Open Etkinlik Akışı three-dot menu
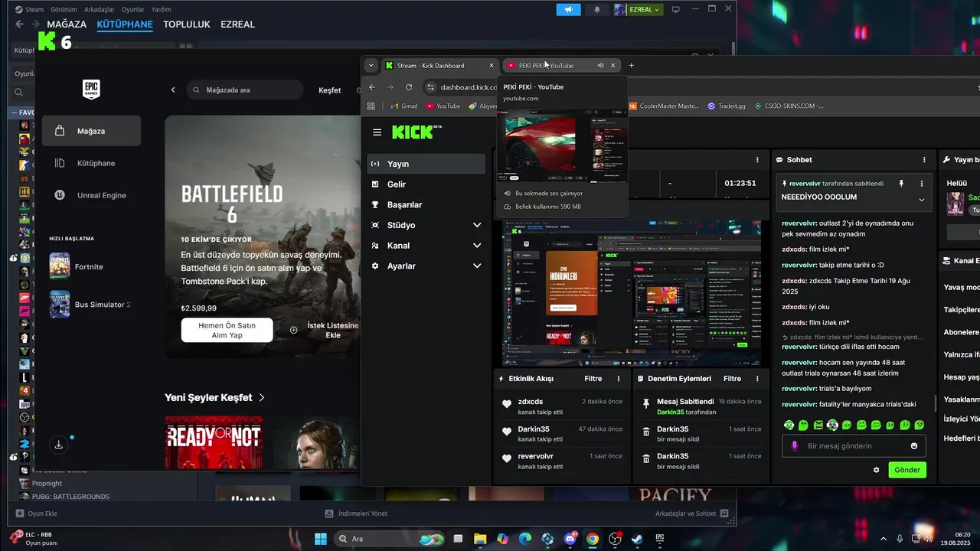The width and height of the screenshot is (980, 551). click(x=619, y=379)
